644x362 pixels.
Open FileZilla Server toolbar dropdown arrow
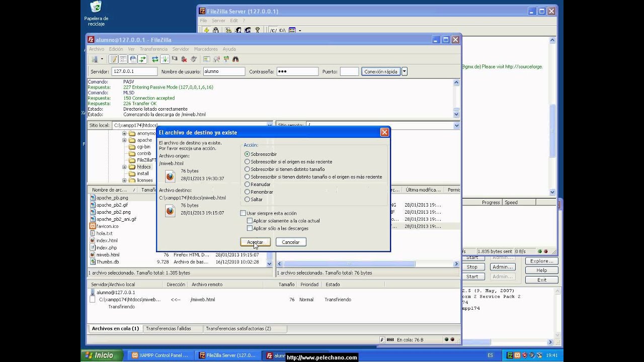click(x=300, y=31)
